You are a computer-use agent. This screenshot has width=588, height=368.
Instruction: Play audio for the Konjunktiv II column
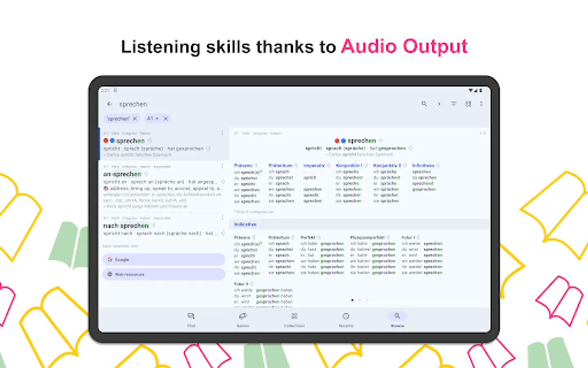tap(405, 166)
